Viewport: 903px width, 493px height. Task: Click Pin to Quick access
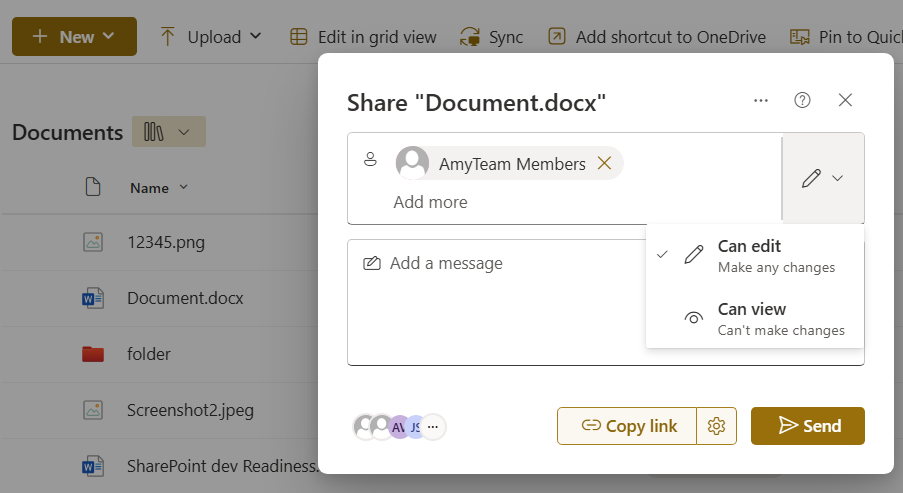(846, 37)
